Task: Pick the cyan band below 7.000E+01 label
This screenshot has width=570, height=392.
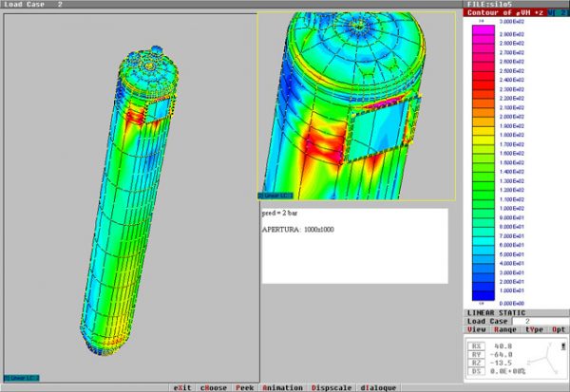Action: (484, 241)
